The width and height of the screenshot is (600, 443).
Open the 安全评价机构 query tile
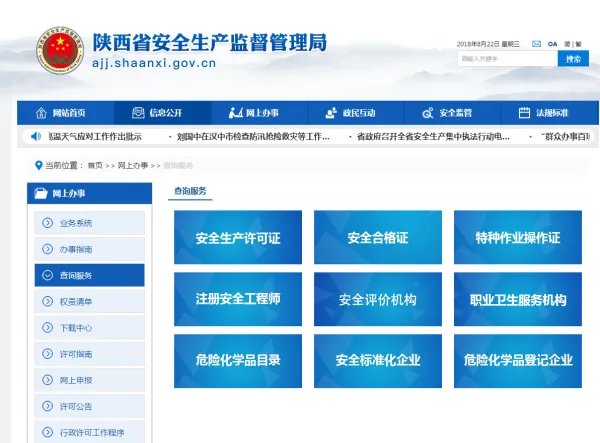click(378, 299)
